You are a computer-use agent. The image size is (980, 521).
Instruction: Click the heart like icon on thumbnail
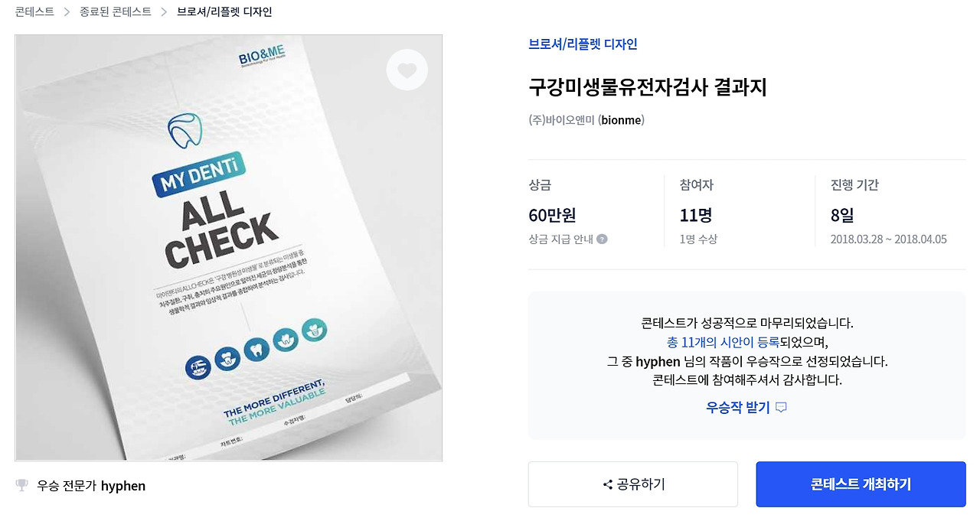[407, 70]
